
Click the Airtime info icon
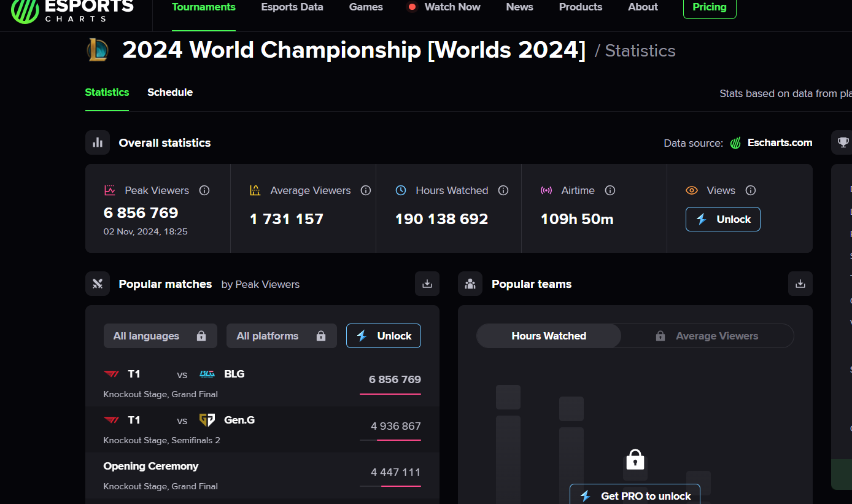[x=610, y=190]
